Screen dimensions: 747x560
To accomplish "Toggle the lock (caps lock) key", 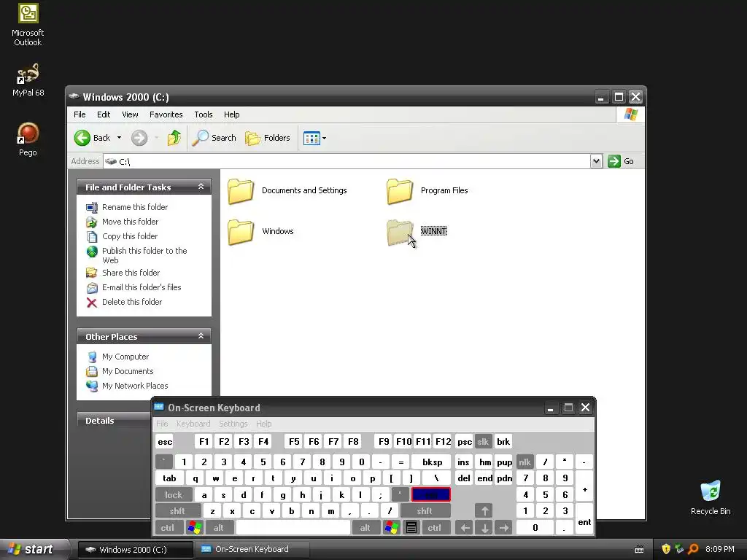I will coord(174,495).
